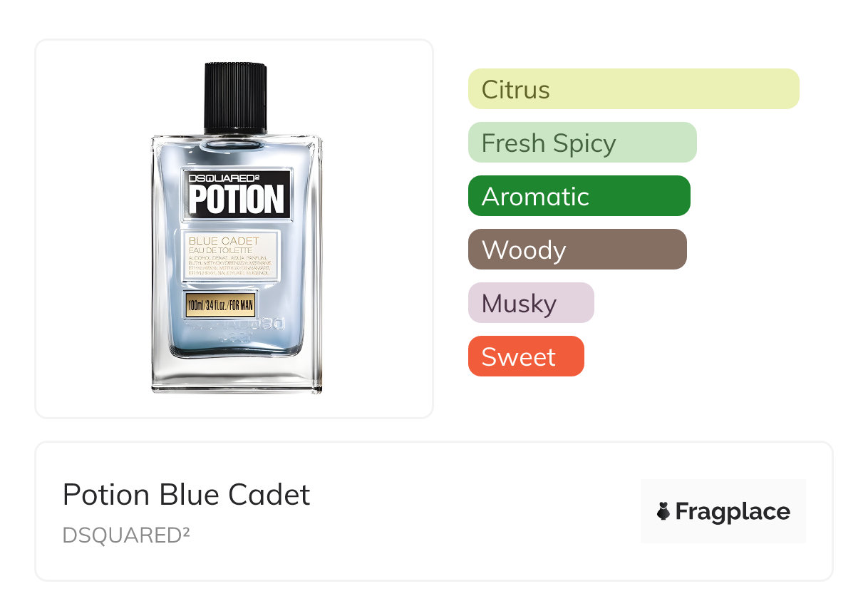Select the Citrus accord bar
The width and height of the screenshot is (868, 616).
point(633,89)
